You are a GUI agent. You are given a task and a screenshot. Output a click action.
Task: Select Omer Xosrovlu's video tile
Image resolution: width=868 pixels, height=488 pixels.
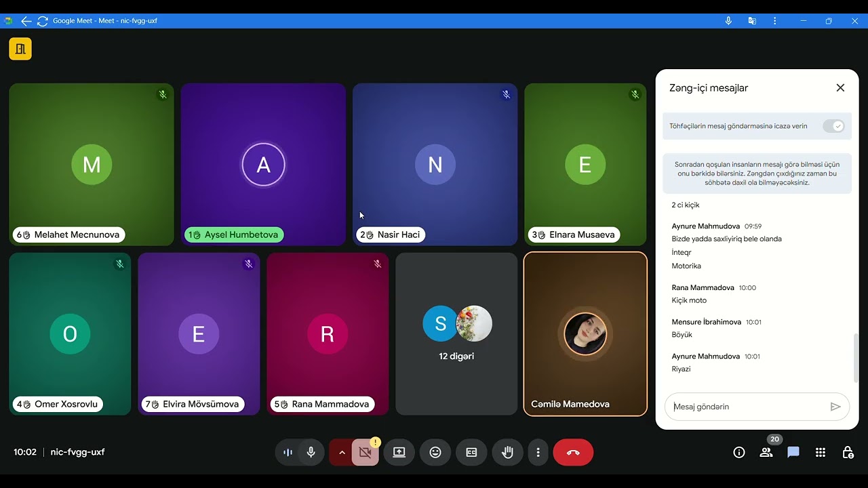coord(70,334)
